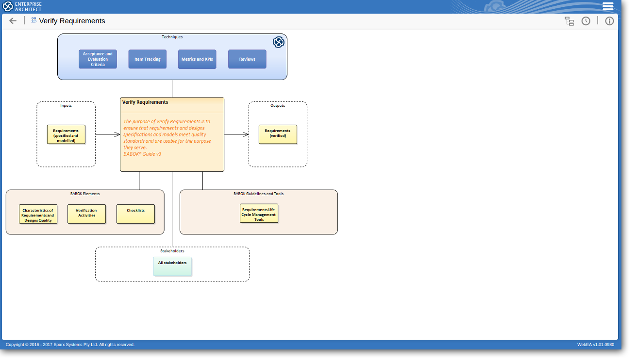Click the Sparx logo in Techniques box

click(278, 42)
